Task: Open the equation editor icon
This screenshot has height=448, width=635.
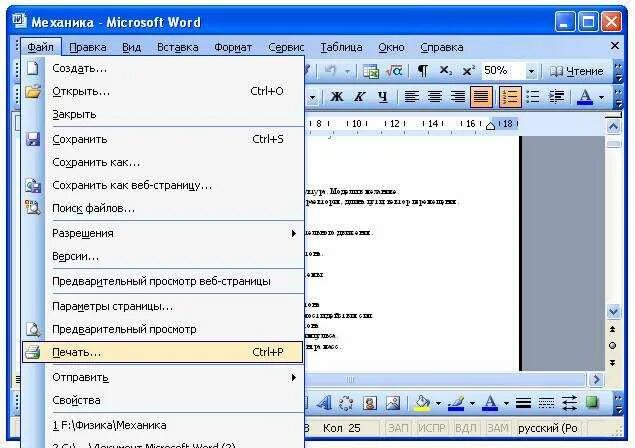Action: [394, 71]
